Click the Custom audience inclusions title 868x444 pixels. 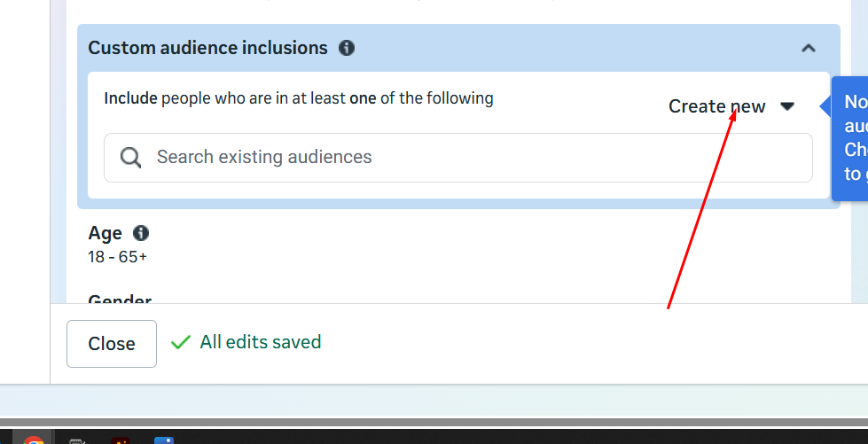tap(207, 48)
